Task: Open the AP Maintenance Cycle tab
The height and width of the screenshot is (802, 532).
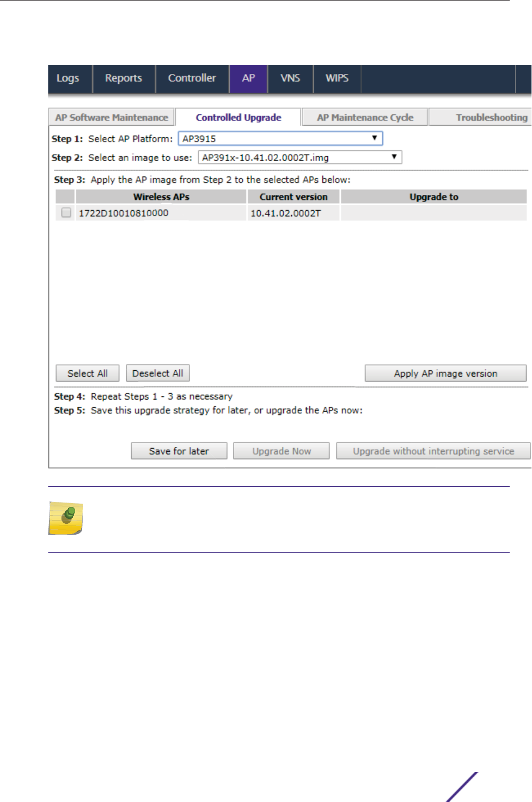Action: pos(365,118)
